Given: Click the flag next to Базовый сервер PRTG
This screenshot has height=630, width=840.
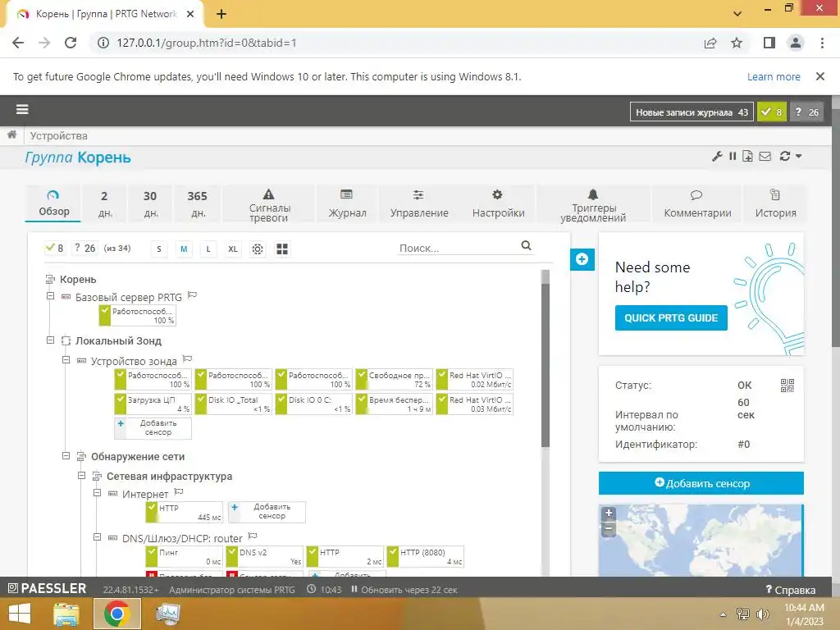Looking at the screenshot, I should (192, 295).
